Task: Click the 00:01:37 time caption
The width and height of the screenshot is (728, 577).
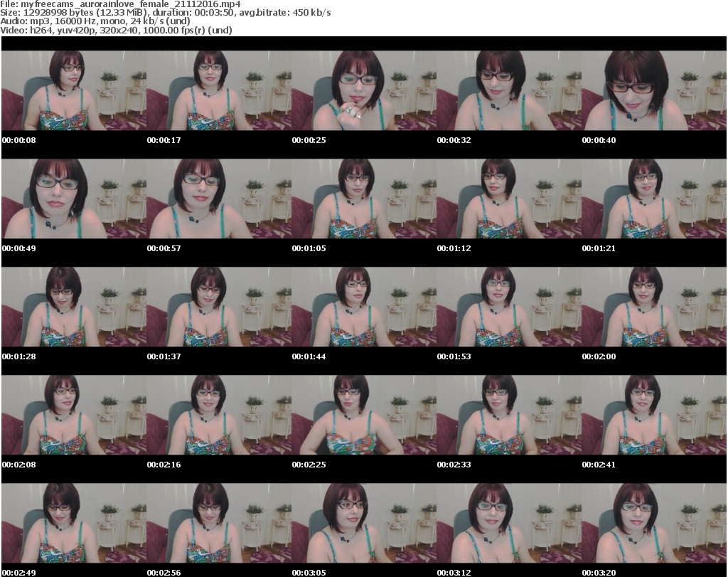Action: pyautogui.click(x=164, y=356)
